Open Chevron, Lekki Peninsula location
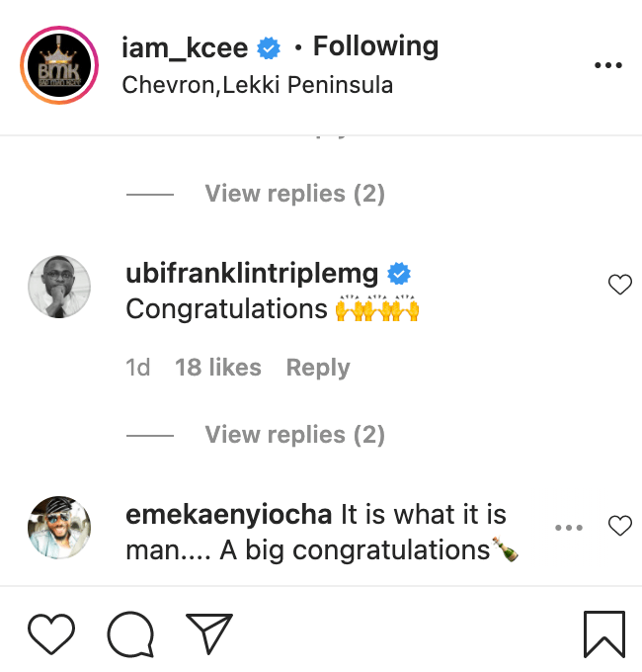This screenshot has width=642, height=672. pos(257,85)
